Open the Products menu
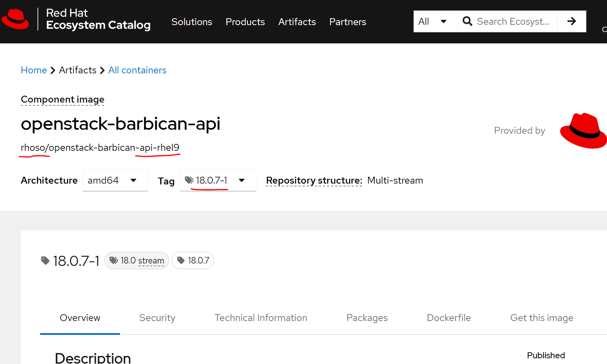 click(x=245, y=22)
